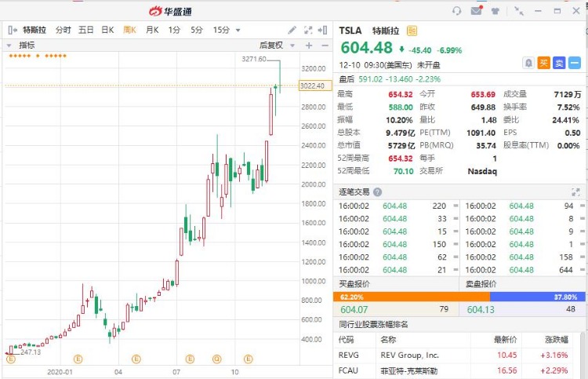Hide the right quote panel icon
The height and width of the screenshot is (379, 588).
point(322,30)
